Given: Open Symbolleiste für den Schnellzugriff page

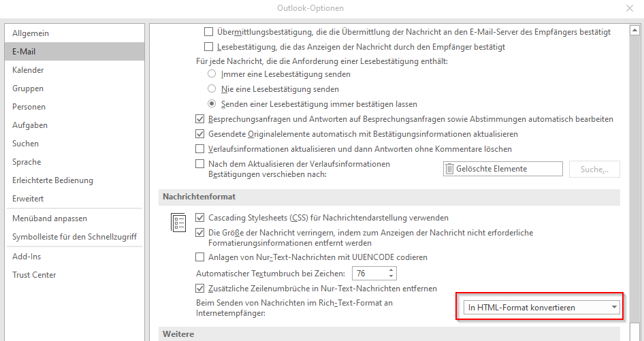Looking at the screenshot, I should click(x=74, y=237).
